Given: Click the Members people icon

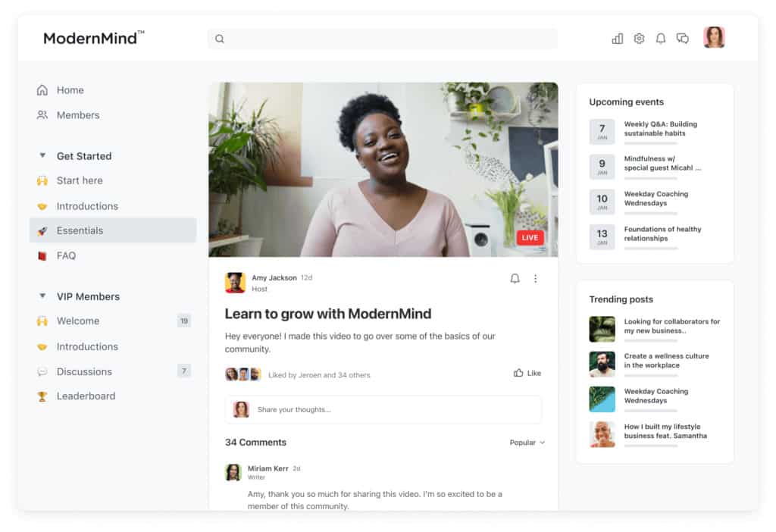Looking at the screenshot, I should (42, 115).
